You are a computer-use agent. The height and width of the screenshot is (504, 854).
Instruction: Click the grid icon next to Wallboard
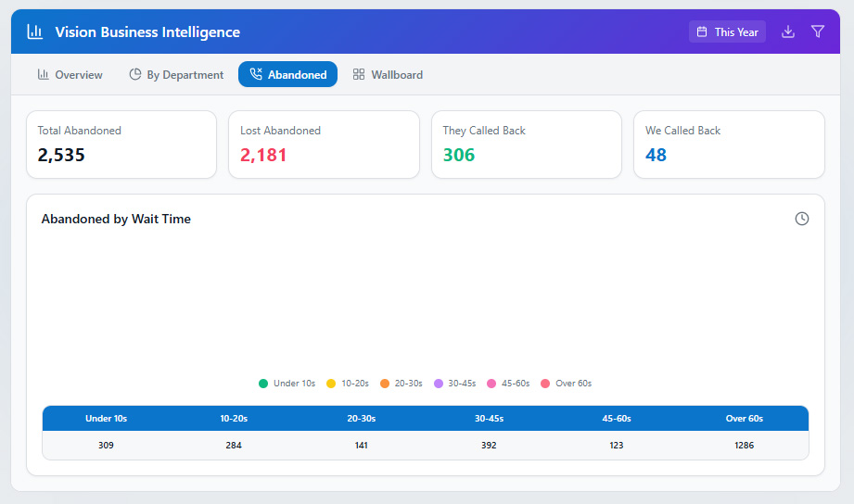click(x=359, y=74)
